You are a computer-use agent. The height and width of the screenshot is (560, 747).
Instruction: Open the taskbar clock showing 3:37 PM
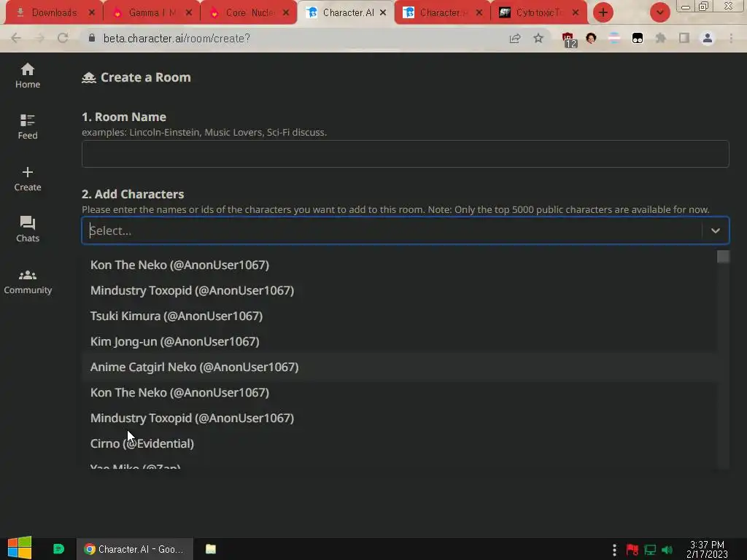707,550
